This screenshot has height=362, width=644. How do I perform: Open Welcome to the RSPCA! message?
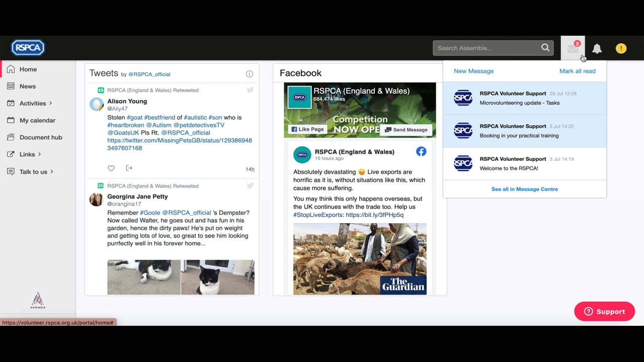pos(525,164)
